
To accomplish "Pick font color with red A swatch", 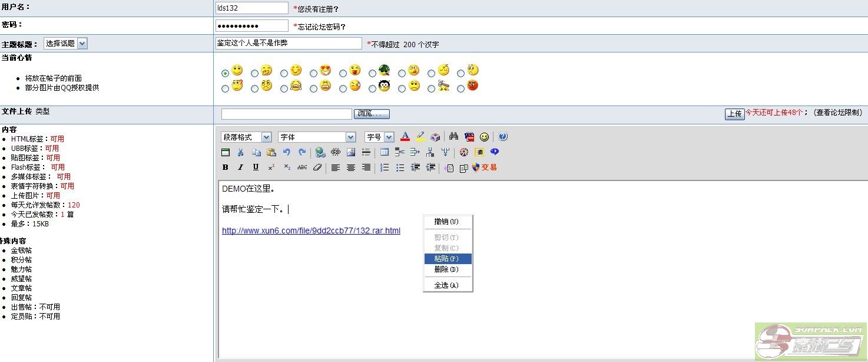I will point(405,137).
